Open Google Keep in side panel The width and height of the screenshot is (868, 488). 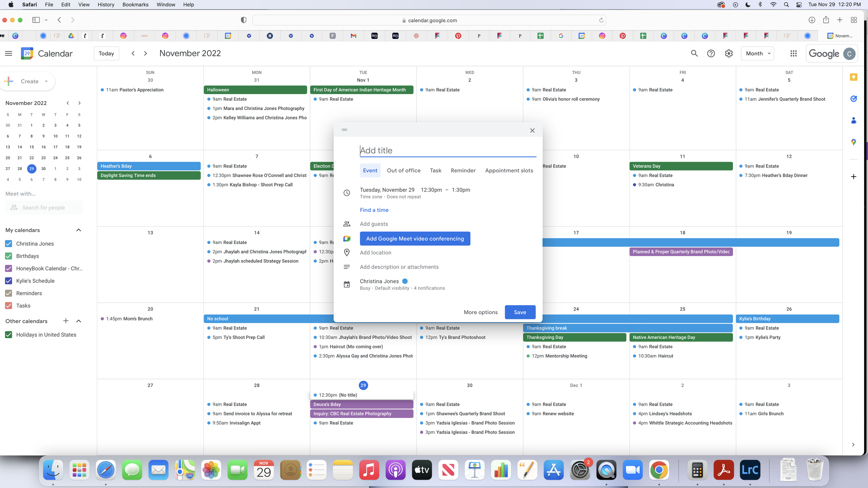pyautogui.click(x=853, y=77)
